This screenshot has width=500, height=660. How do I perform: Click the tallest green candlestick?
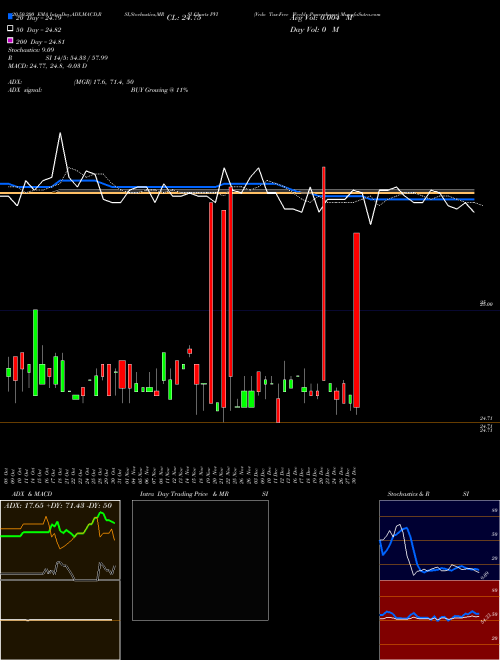(x=35, y=352)
